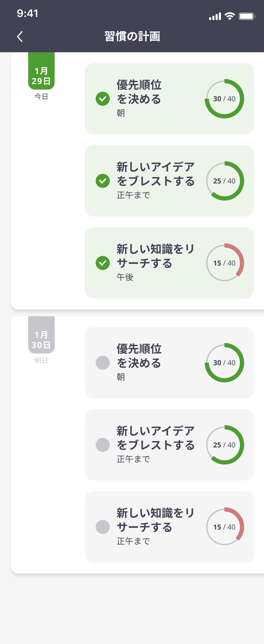264x644 pixels.
Task: Select the gray 1月30日 date tab
Action: pyautogui.click(x=41, y=336)
